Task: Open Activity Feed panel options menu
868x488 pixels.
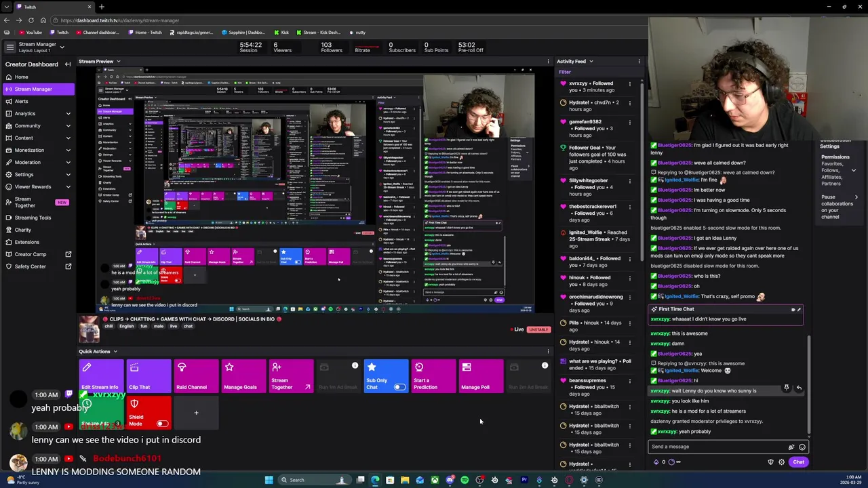Action: (639, 62)
